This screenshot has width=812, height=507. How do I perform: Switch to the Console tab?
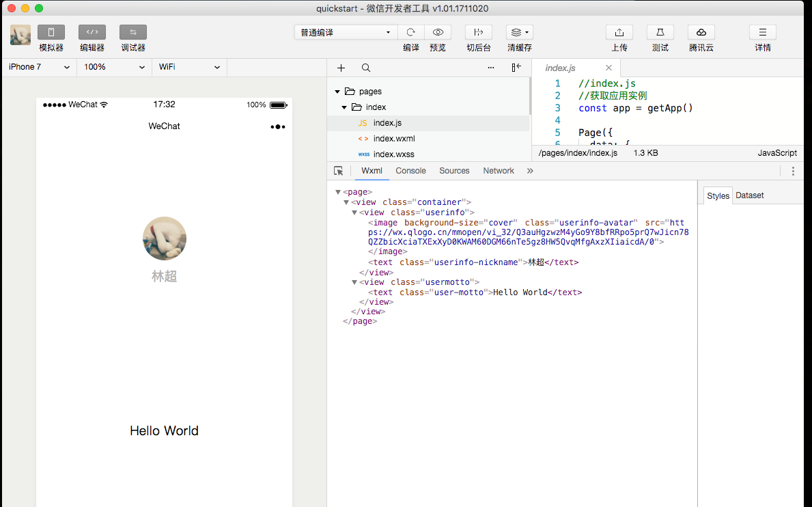coord(410,171)
